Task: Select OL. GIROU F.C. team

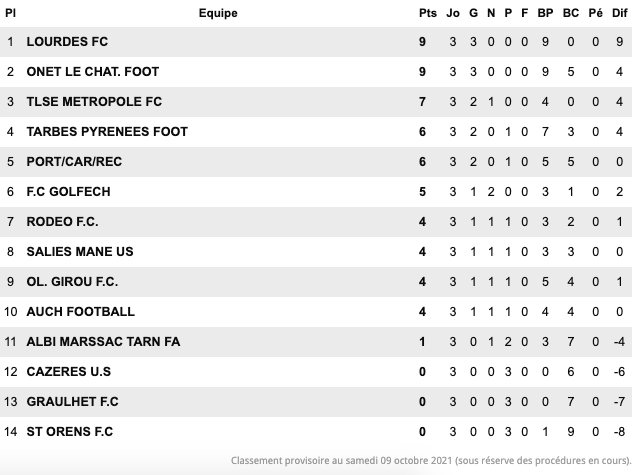Action: click(72, 282)
